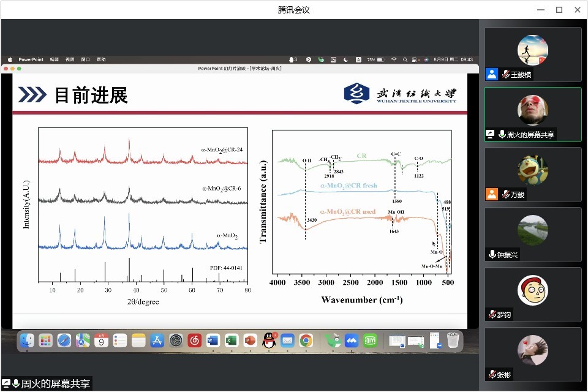Click the blue host icon on 王骏横's tile
Viewport: 588px width, 392px height.
pos(491,74)
